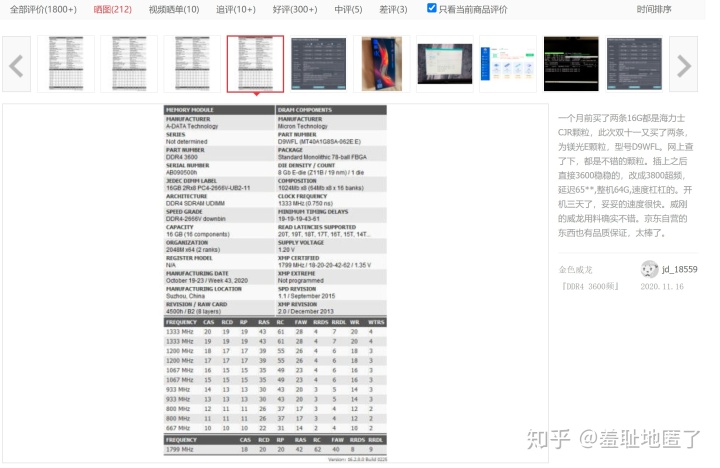720x468 pixels.
Task: Click username jd_18559
Action: point(680,269)
